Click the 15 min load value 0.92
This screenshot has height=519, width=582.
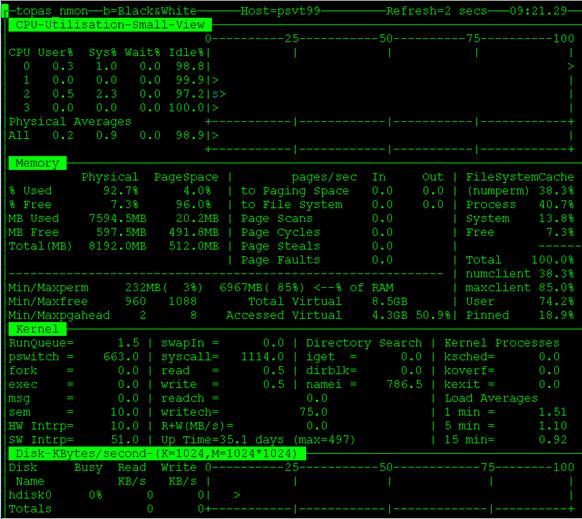pos(553,440)
